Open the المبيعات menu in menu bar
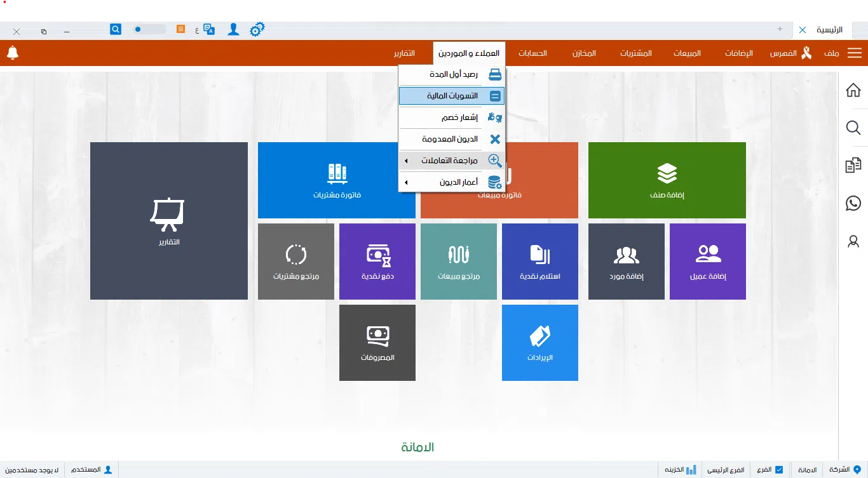 (687, 53)
